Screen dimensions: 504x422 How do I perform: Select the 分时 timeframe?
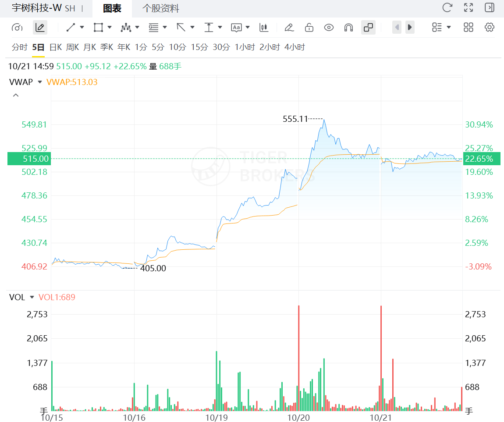(20, 47)
